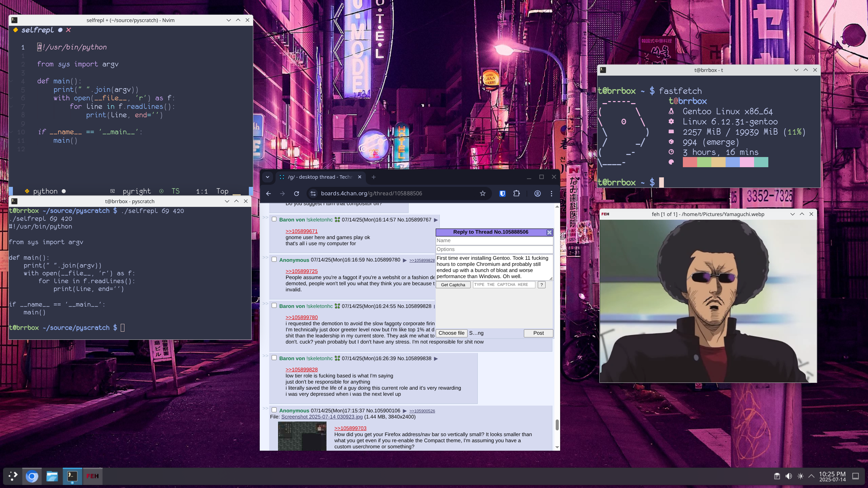
Task: Check the box for post No.105899780
Action: pos(274,259)
